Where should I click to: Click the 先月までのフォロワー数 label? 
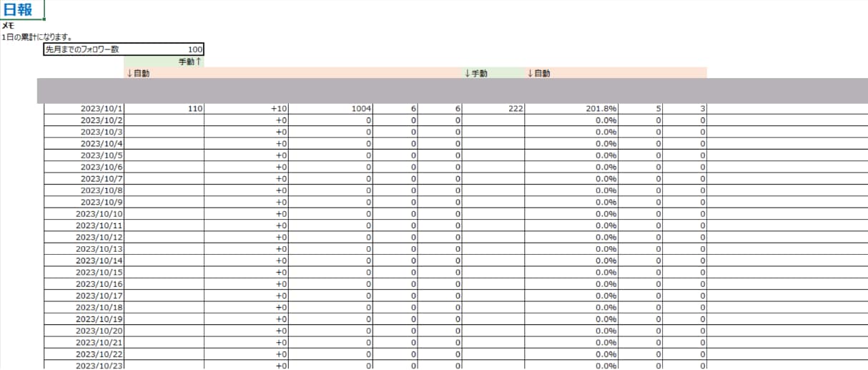point(82,49)
